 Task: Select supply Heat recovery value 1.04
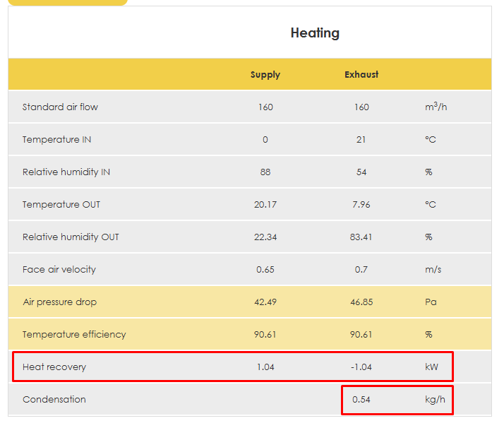[x=265, y=367]
